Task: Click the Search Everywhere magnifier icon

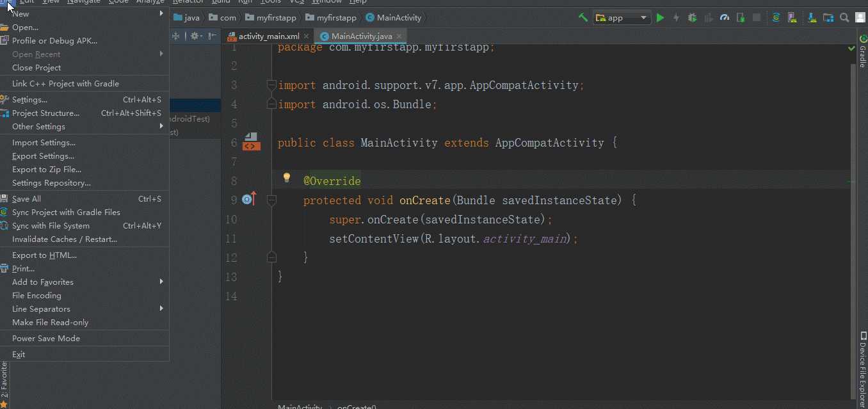Action: pos(844,18)
